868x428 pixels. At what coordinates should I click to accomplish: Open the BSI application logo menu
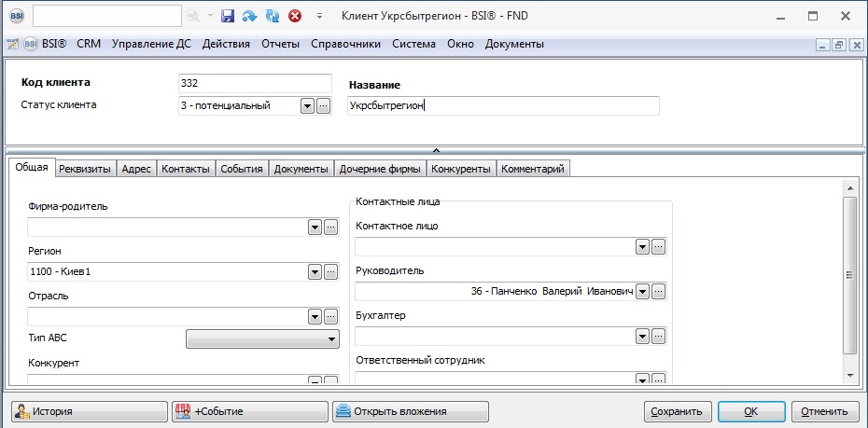pos(16,16)
